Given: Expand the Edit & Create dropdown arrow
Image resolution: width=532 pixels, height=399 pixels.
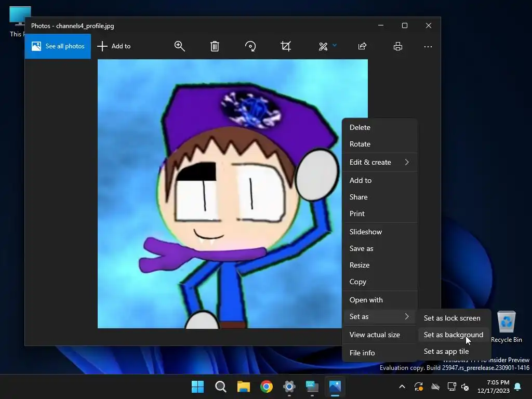Looking at the screenshot, I should (x=335, y=45).
